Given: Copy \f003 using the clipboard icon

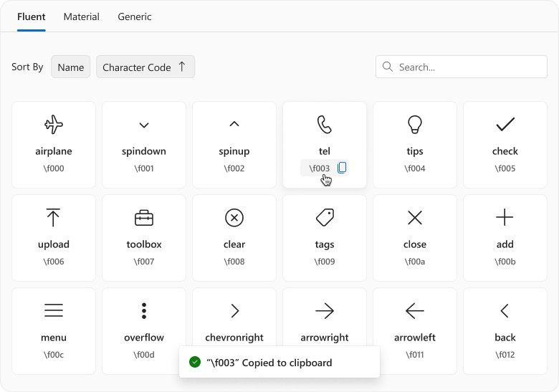Looking at the screenshot, I should click(x=342, y=168).
